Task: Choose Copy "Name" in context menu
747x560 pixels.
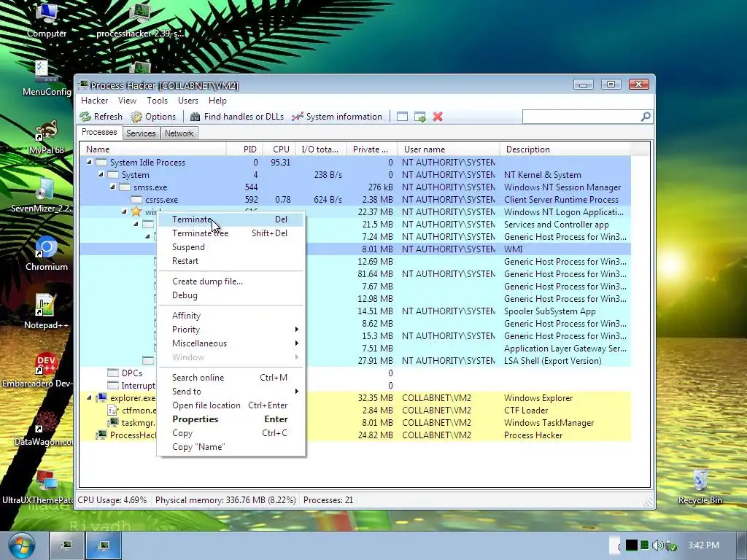Action: [x=231, y=447]
